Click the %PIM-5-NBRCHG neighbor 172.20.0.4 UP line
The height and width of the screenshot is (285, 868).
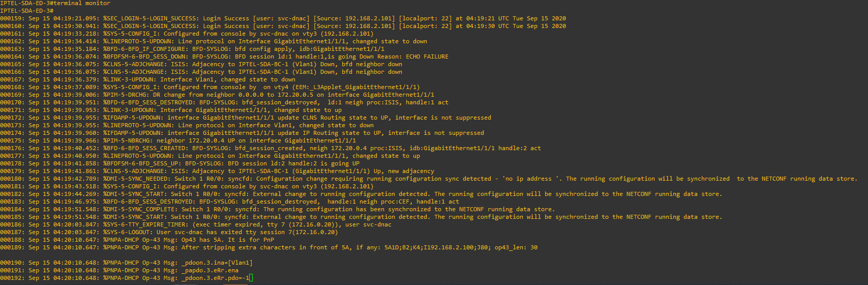tap(178, 140)
